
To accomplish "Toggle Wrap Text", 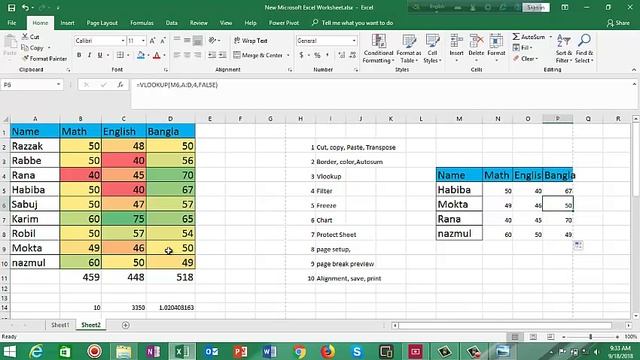I will pyautogui.click(x=251, y=41).
